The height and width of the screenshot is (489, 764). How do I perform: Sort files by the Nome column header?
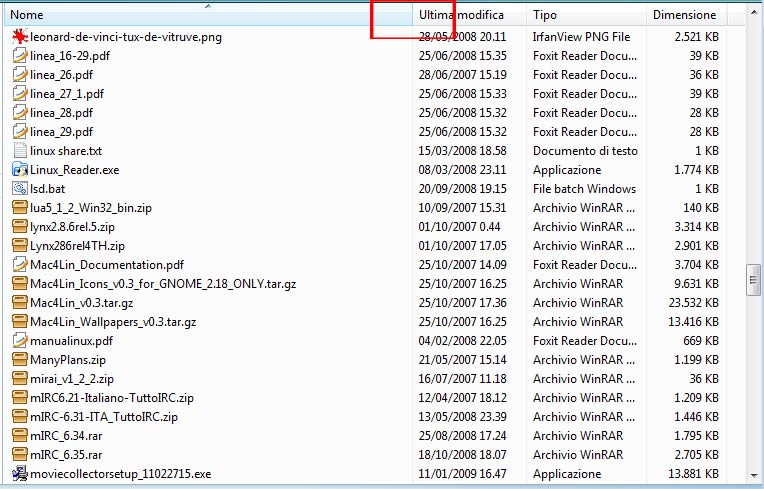click(x=209, y=15)
